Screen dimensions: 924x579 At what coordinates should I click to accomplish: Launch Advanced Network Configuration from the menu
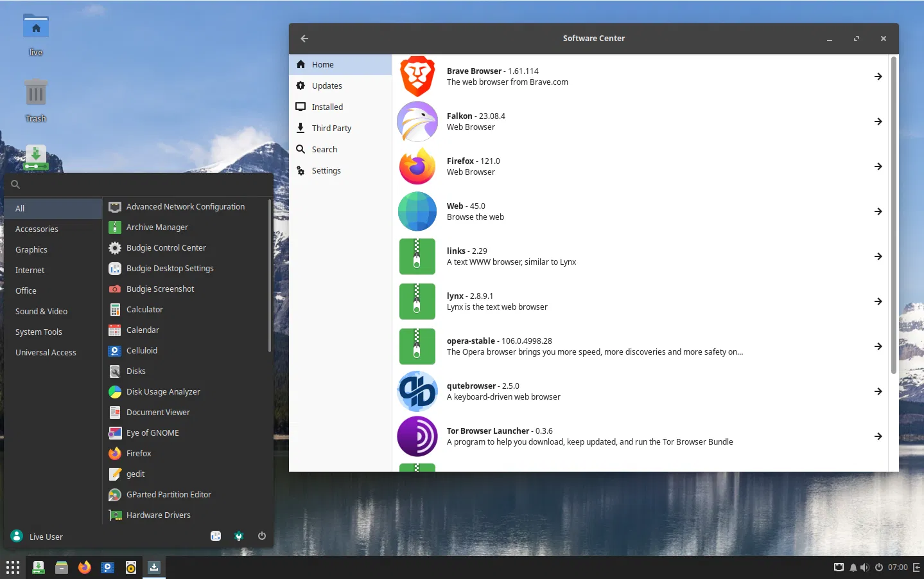click(186, 206)
